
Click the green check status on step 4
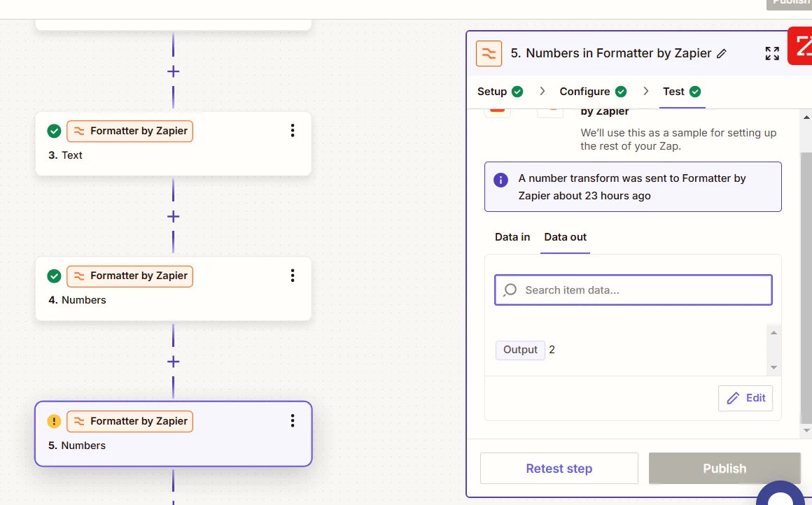pyautogui.click(x=54, y=276)
